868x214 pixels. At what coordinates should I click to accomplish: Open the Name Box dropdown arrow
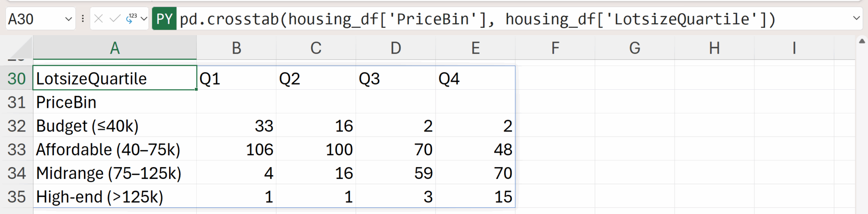pyautogui.click(x=69, y=19)
